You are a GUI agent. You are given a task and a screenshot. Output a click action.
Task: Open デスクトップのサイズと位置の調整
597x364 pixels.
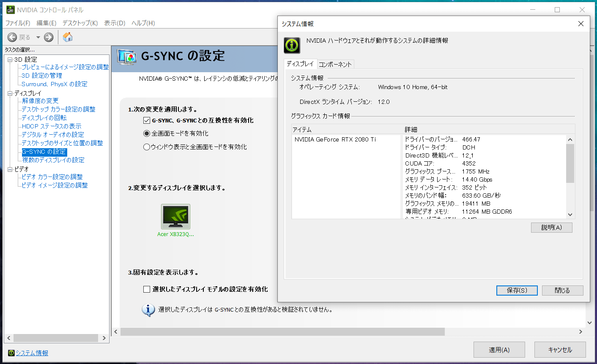(62, 143)
